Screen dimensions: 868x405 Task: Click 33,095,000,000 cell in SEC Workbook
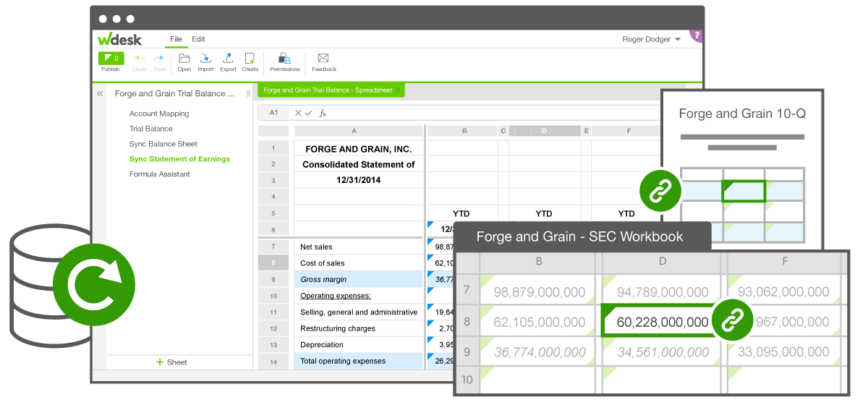click(784, 352)
